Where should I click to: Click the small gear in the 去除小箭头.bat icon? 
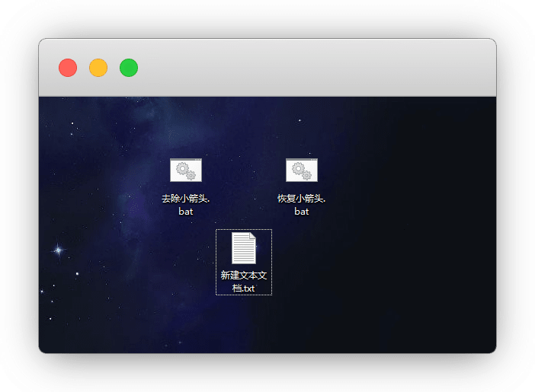pos(191,176)
